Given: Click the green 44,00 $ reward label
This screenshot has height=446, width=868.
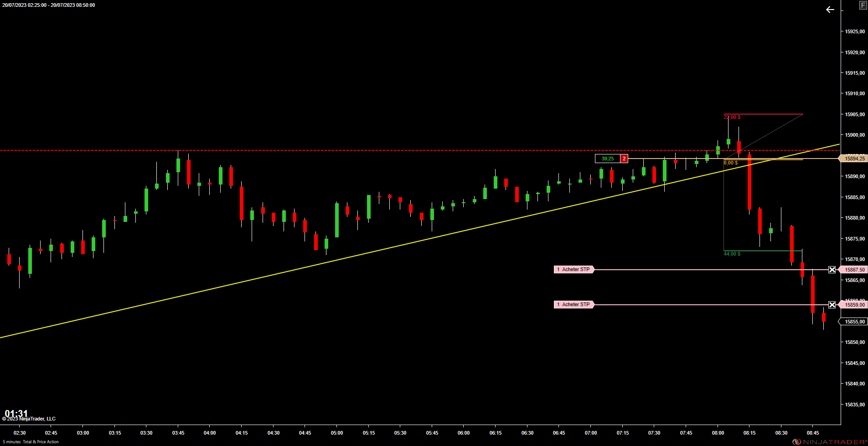Looking at the screenshot, I should coord(732,254).
